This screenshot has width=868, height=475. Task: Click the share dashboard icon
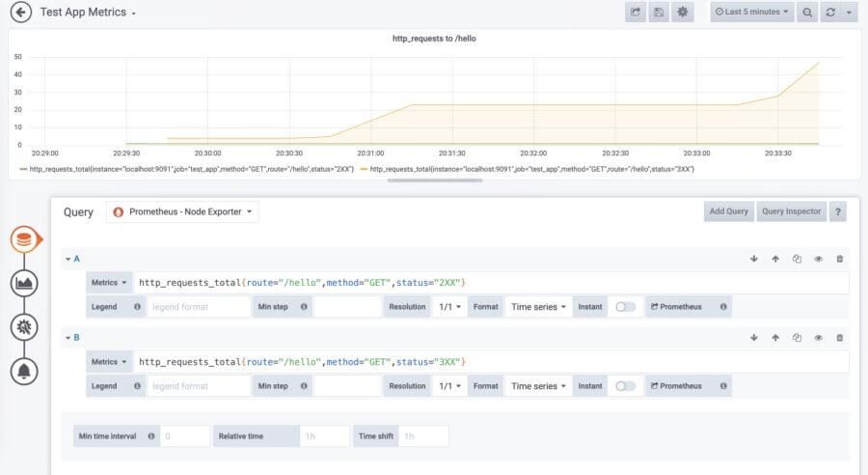coord(636,13)
